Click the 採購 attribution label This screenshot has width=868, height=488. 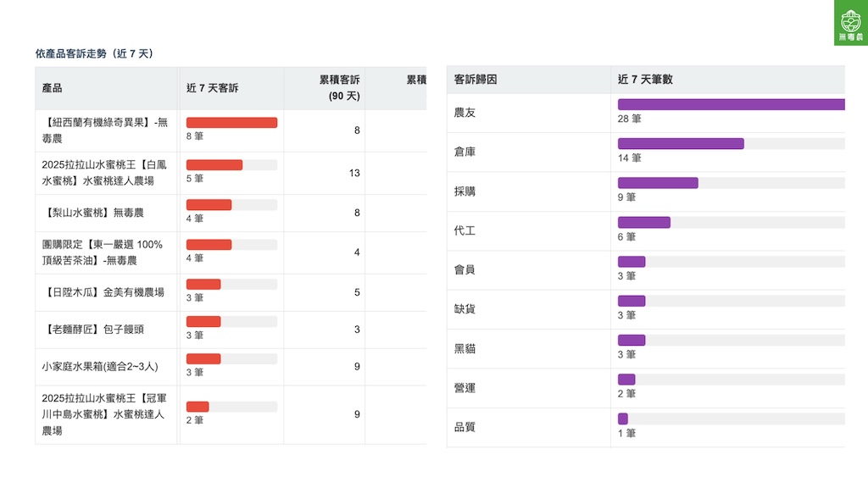(x=465, y=191)
